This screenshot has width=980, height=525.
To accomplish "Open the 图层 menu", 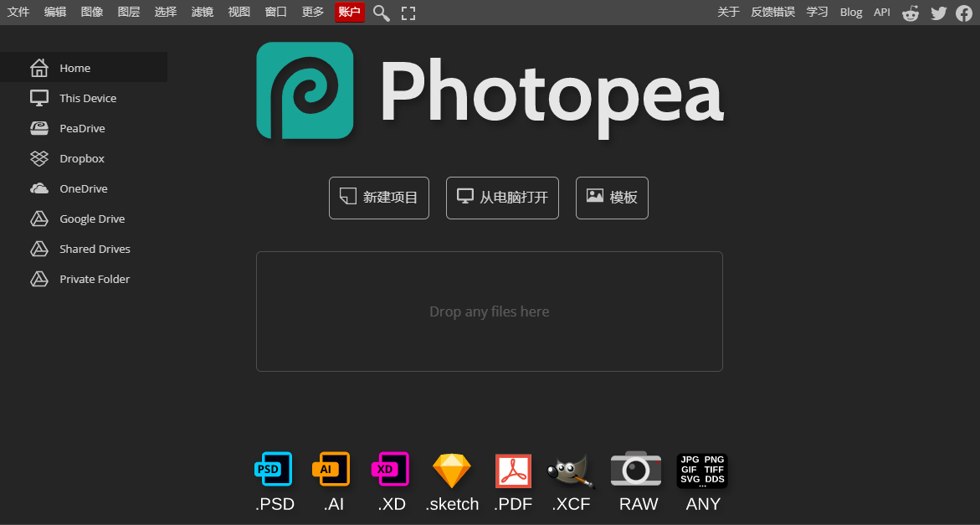I will (129, 12).
